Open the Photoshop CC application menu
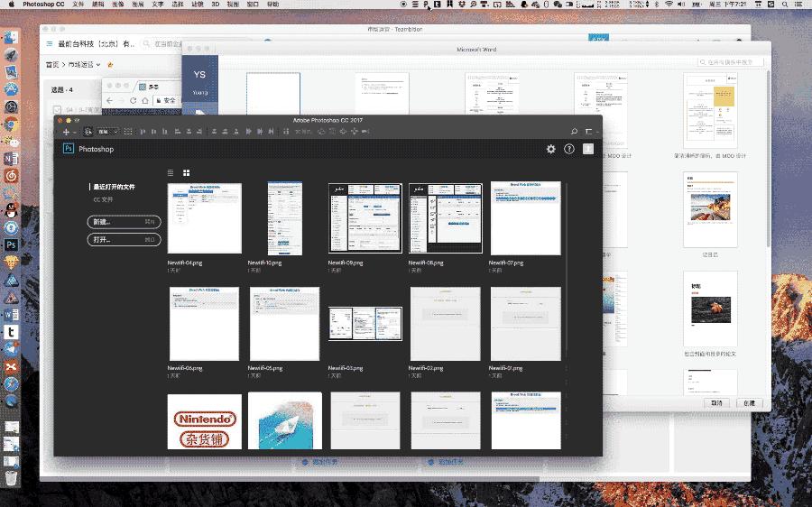 coord(43,5)
